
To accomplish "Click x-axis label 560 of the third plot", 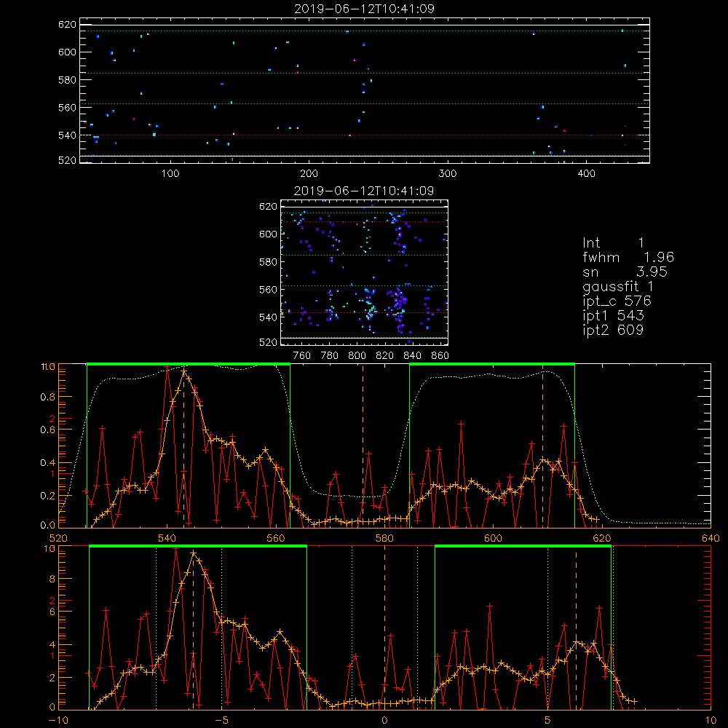I will coord(276,539).
